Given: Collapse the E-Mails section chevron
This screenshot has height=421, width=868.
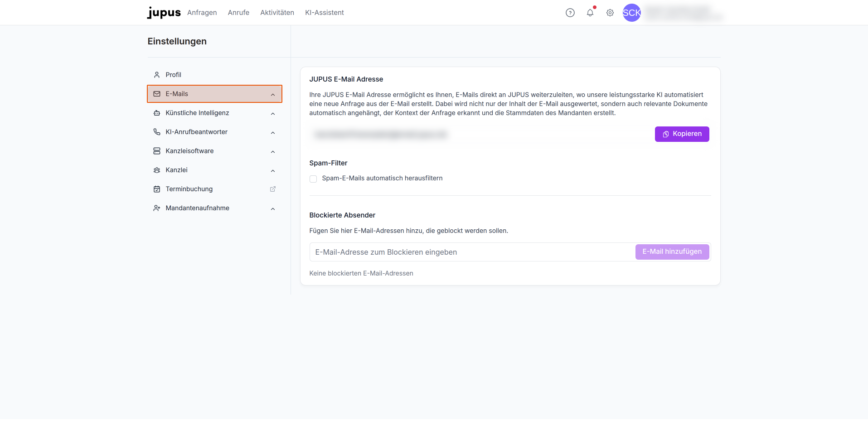Looking at the screenshot, I should click(x=273, y=94).
